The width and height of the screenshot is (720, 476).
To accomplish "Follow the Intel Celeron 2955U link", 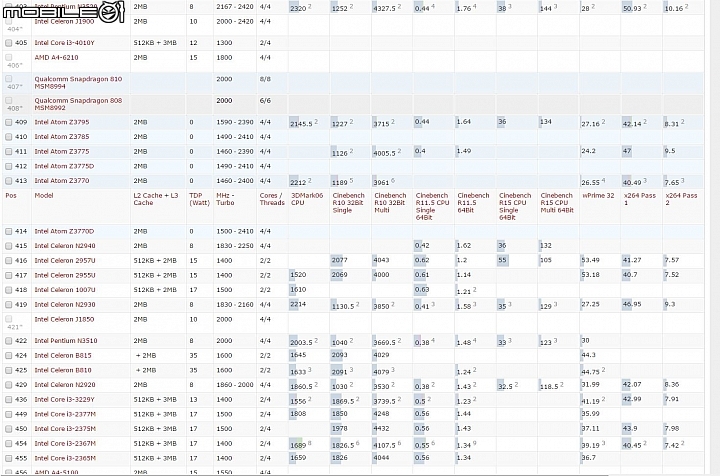I will pos(65,275).
